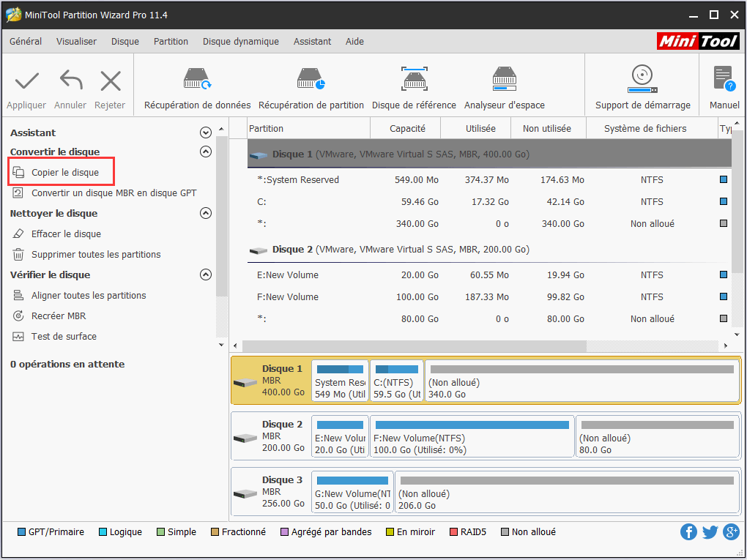
Task: Click the En miroir legend color swatch
Action: point(390,532)
